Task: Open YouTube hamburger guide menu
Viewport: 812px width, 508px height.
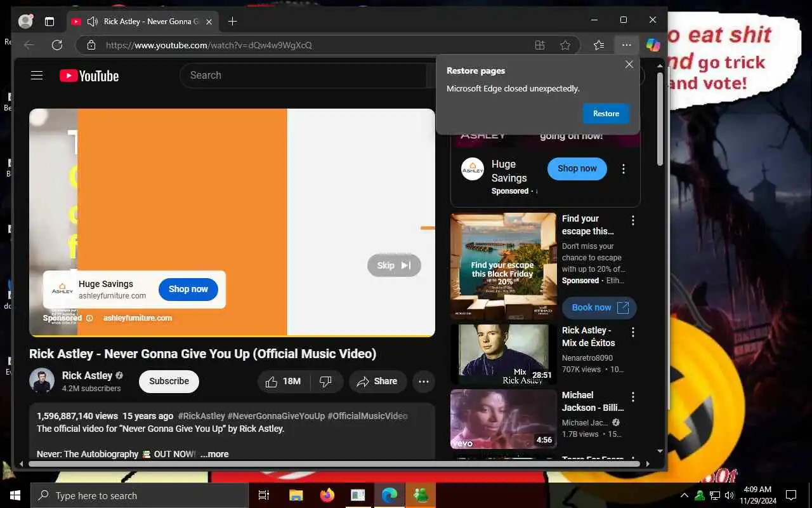Action: tap(37, 76)
